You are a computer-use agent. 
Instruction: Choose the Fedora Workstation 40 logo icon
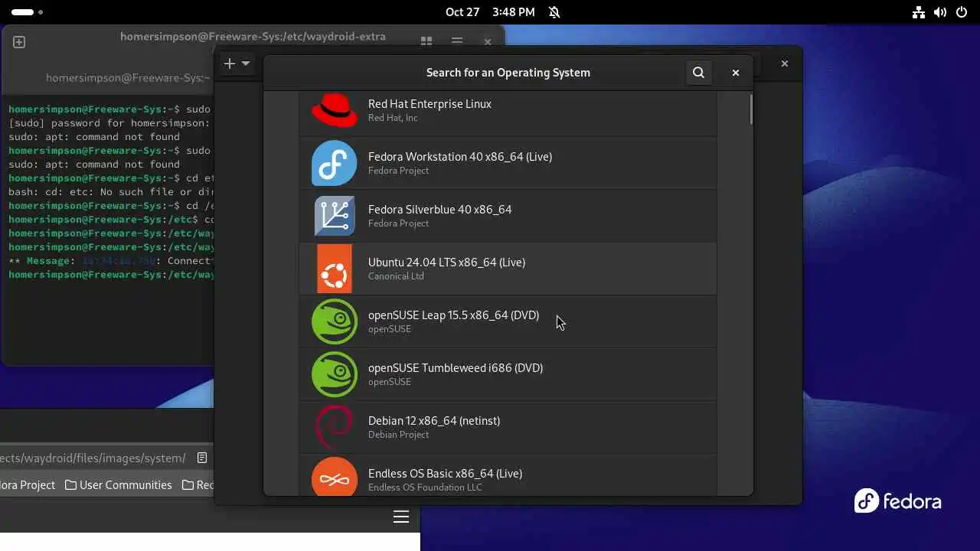click(x=335, y=163)
